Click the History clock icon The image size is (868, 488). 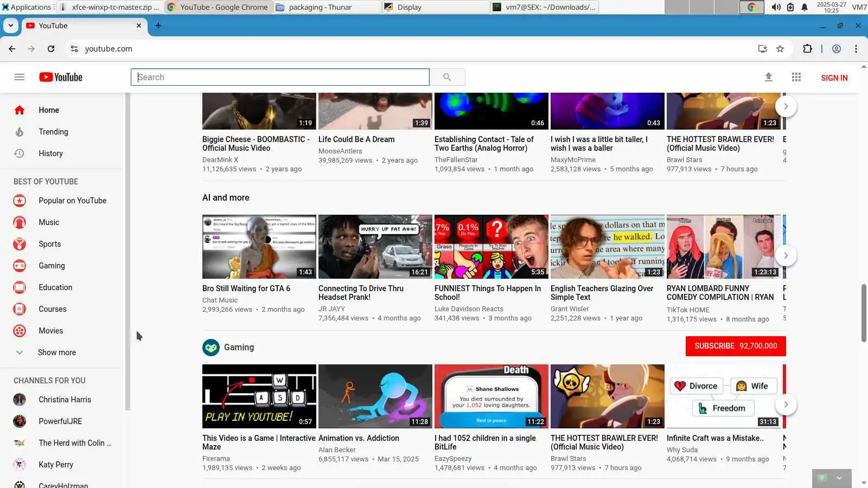tap(20, 153)
